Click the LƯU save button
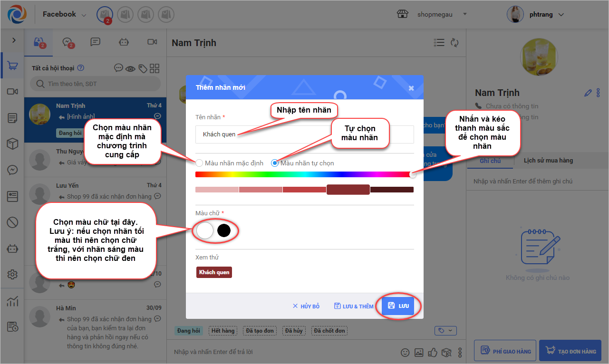This screenshot has width=609, height=364. 398,306
